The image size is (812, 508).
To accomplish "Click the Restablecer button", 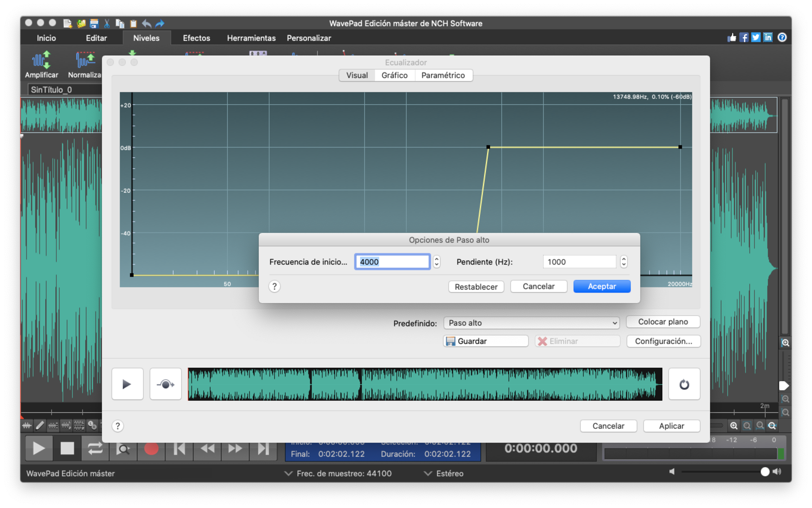I will (x=476, y=286).
